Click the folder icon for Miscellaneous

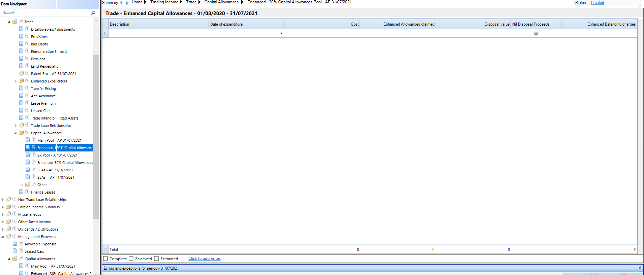(x=8, y=214)
